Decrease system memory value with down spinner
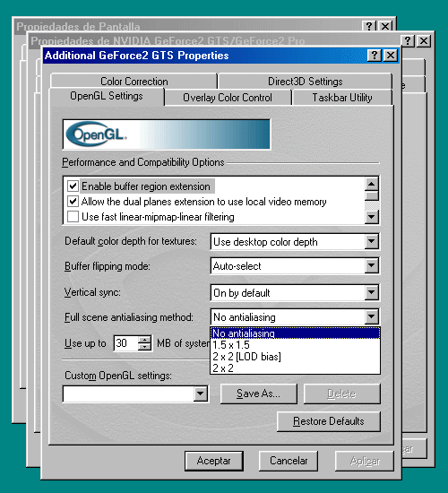This screenshot has height=493, width=448. (x=144, y=347)
